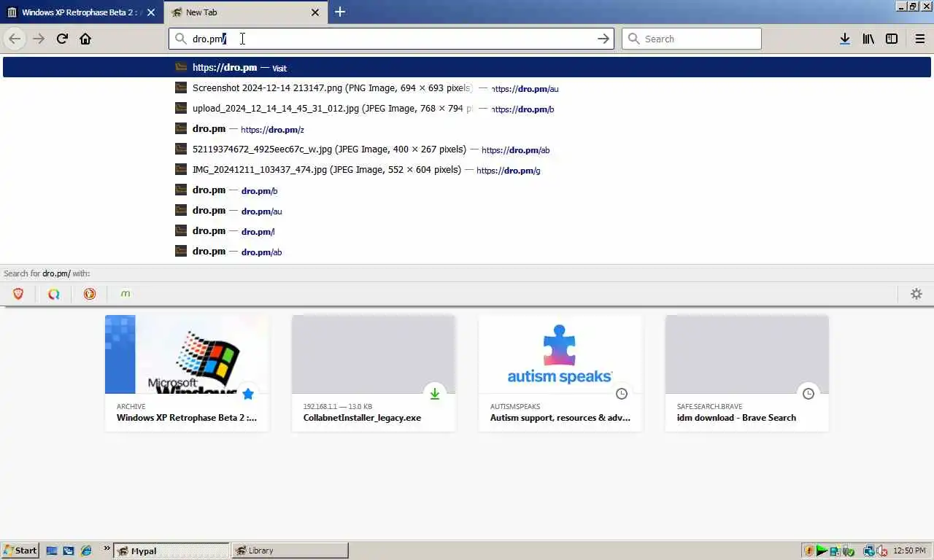The width and height of the screenshot is (934, 560).
Task: Click the orange shield tray icon
Action: (808, 551)
